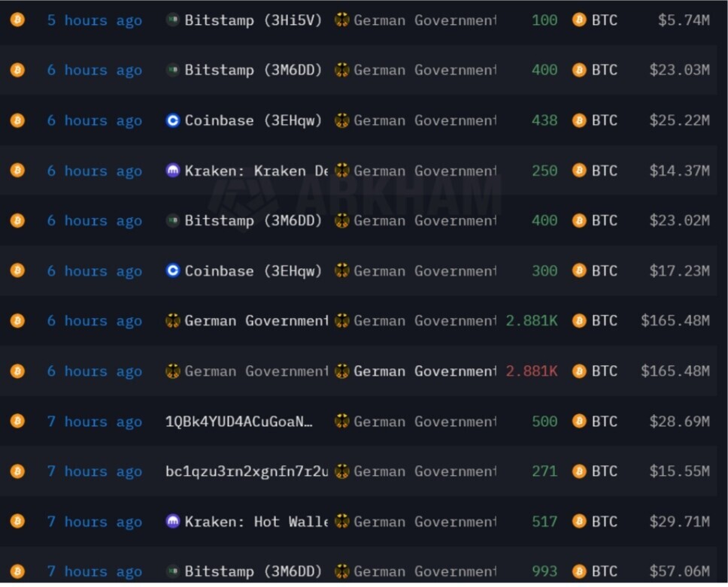This screenshot has width=728, height=587.
Task: Click the amount value 271
Action: click(544, 471)
